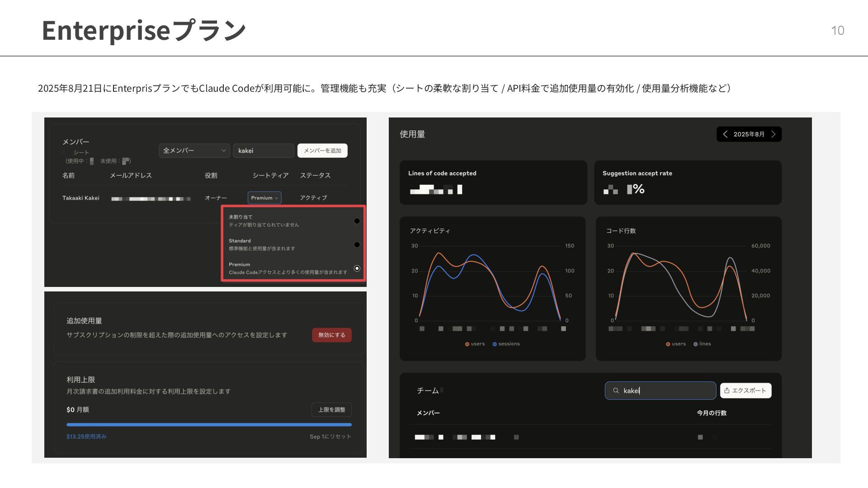Click ステータス column header
868x488 pixels.
tap(315, 175)
